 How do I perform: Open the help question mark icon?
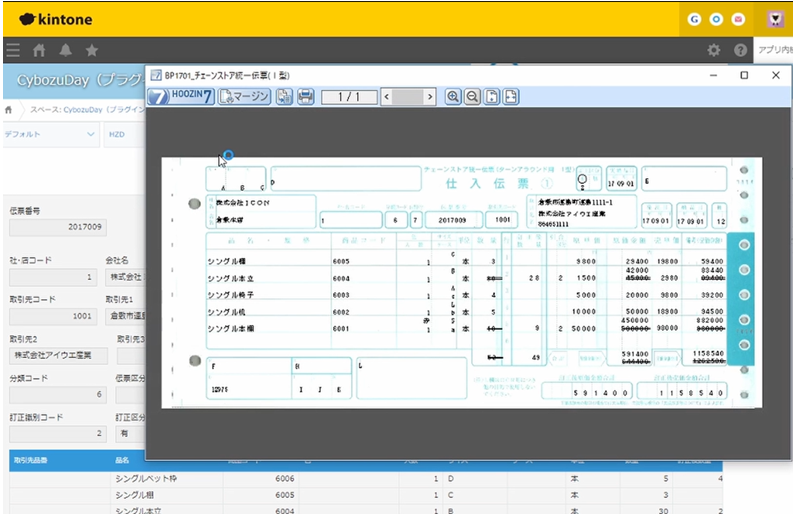click(x=740, y=50)
